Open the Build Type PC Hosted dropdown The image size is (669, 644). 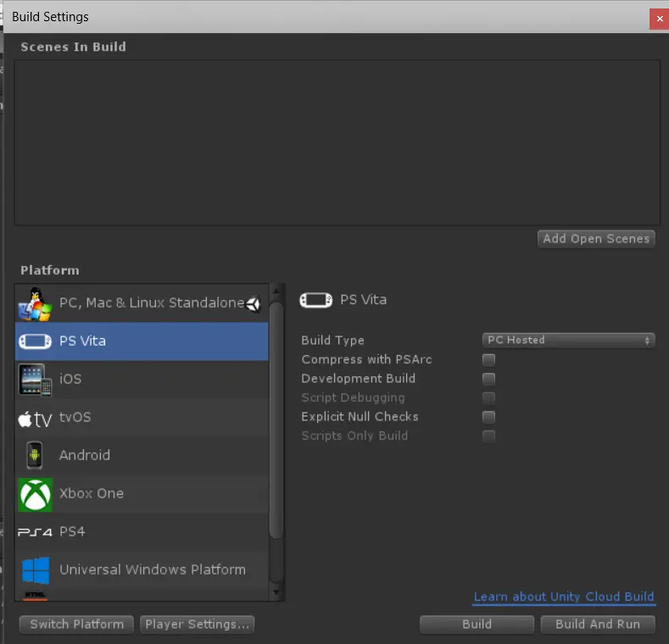point(568,341)
